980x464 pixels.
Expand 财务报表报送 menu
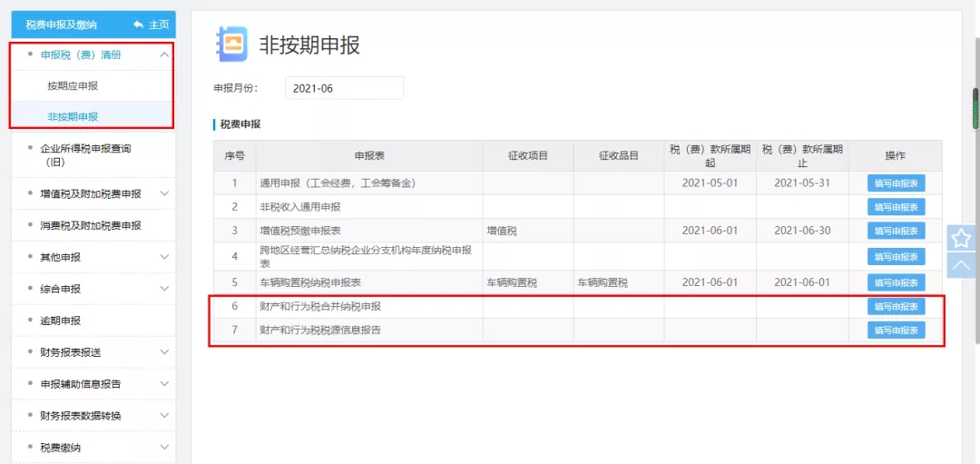[x=164, y=352]
